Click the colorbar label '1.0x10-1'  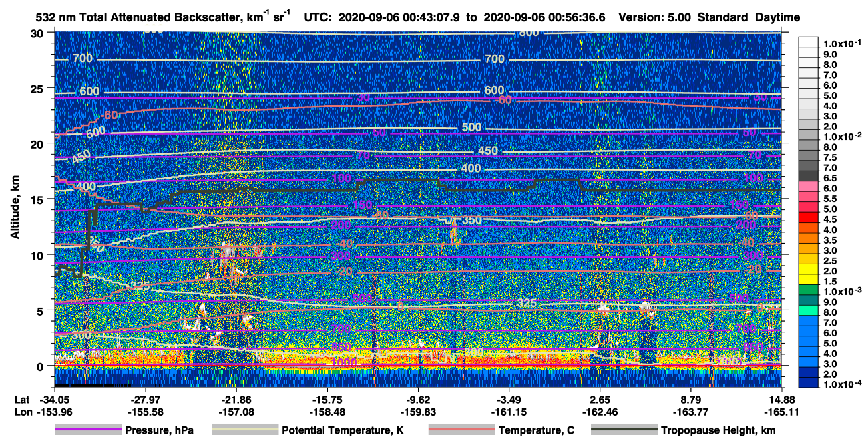(x=842, y=43)
